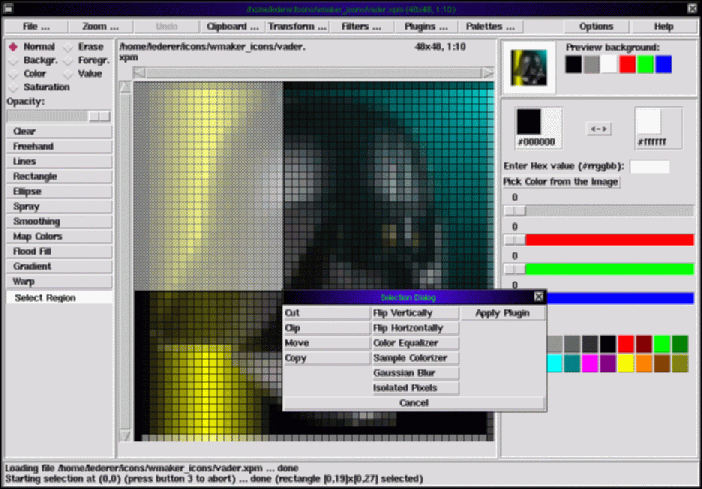The height and width of the screenshot is (489, 702).
Task: Click the up arrow of the vertical scrollbar
Action: coord(125,87)
